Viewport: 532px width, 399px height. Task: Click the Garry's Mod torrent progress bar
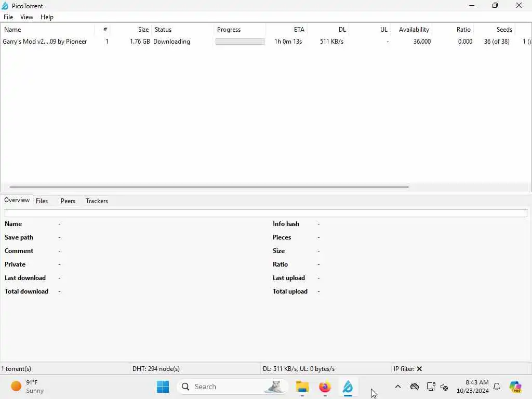click(240, 42)
